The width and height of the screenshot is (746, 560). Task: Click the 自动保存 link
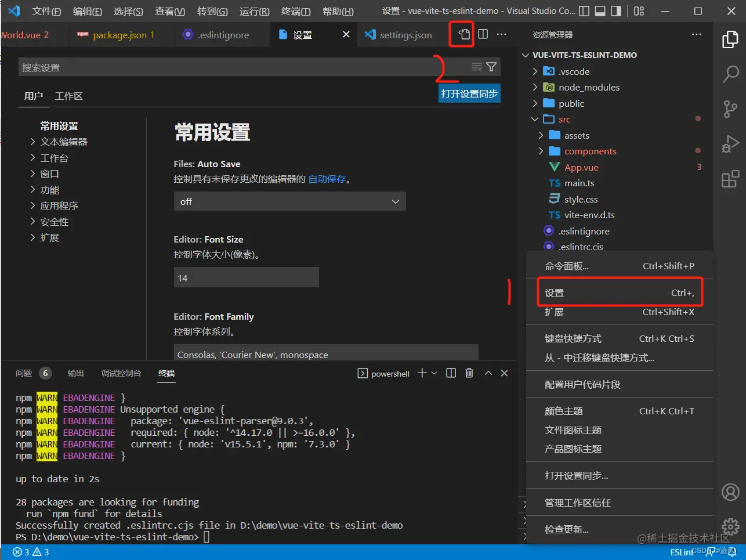coord(327,179)
